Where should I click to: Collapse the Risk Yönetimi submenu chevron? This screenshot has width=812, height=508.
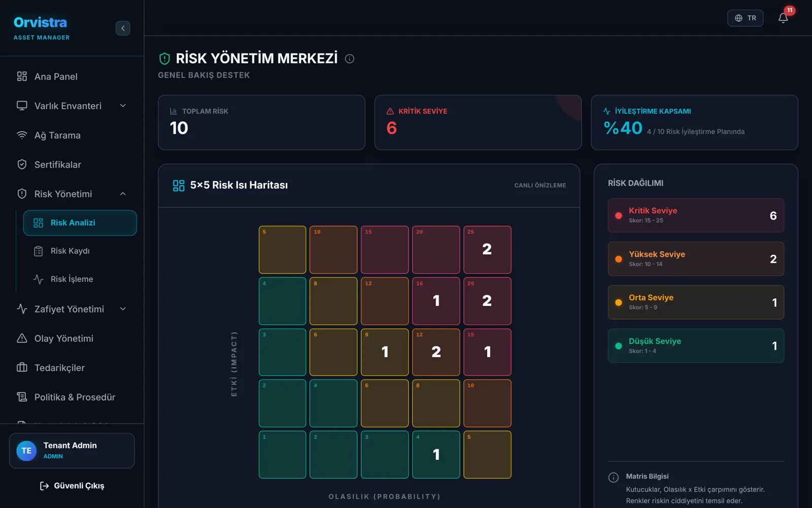(x=123, y=194)
